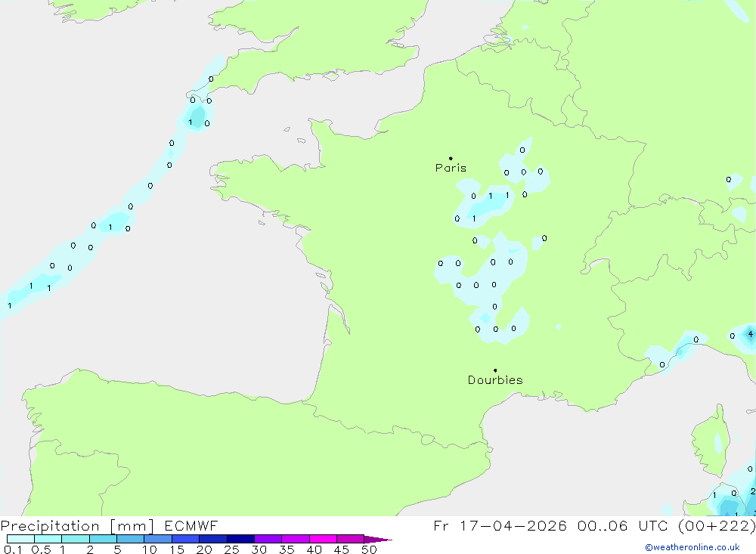
Task: Click the legend value label '50'
Action: coord(369,549)
